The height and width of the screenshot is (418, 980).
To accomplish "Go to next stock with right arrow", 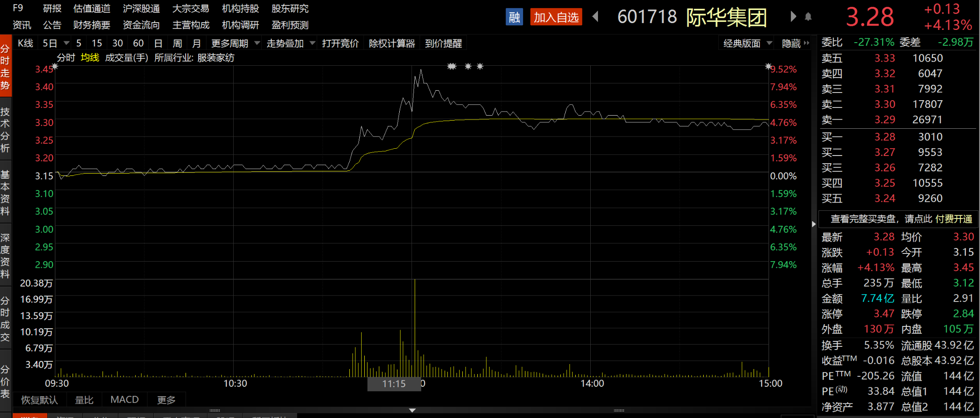I will [x=793, y=17].
